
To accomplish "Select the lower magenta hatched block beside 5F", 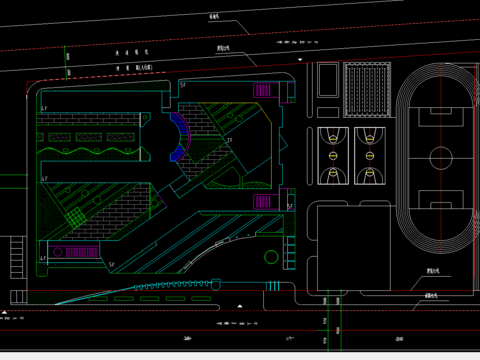I will tap(263, 202).
